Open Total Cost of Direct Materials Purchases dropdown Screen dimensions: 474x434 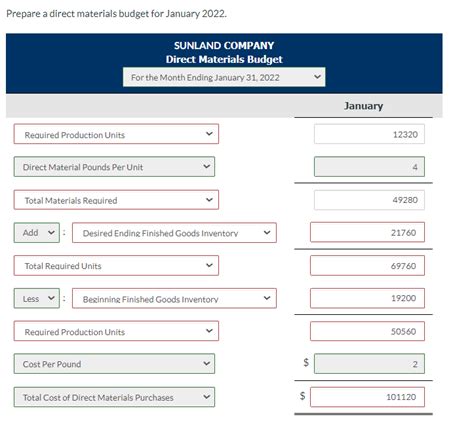coord(114,397)
